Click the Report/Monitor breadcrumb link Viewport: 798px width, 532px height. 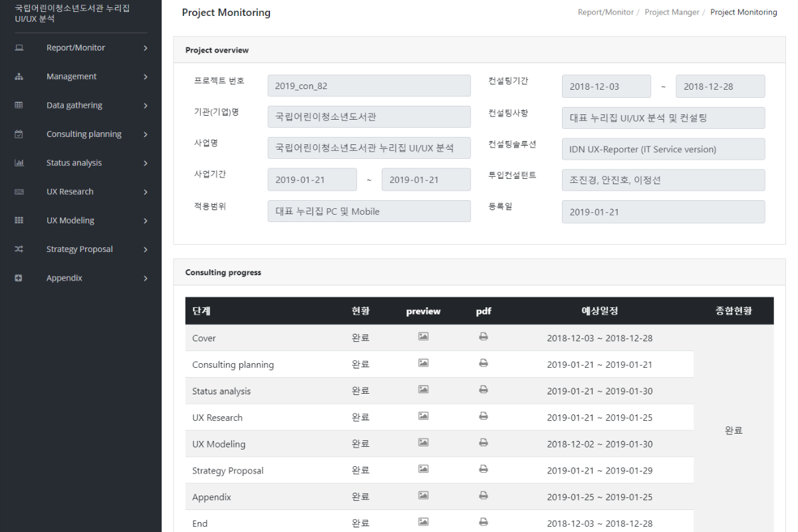[605, 13]
